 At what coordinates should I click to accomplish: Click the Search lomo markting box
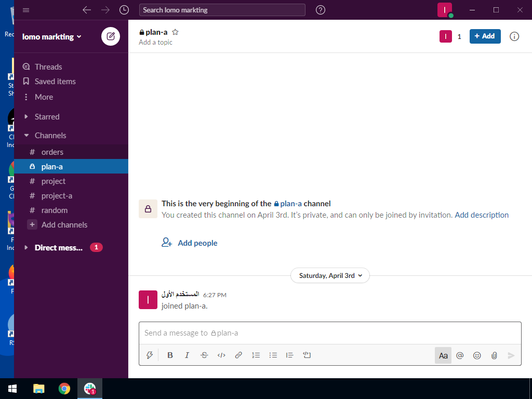[x=222, y=10]
